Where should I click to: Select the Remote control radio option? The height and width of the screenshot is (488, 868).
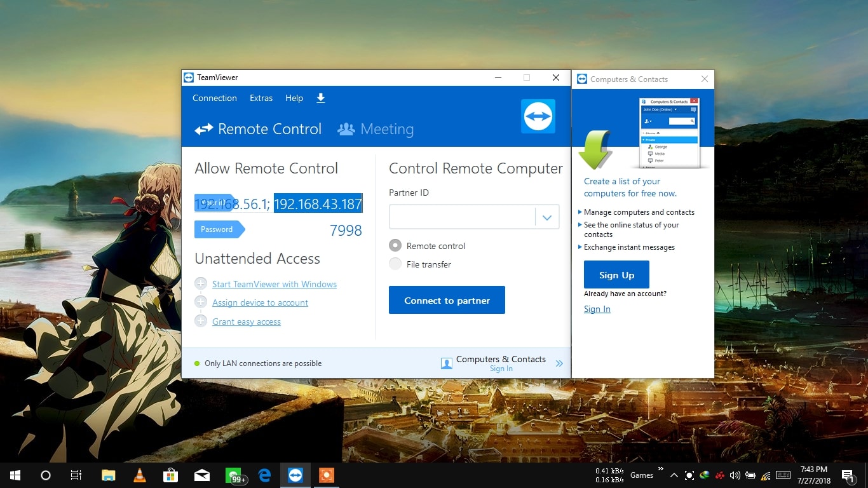point(395,246)
